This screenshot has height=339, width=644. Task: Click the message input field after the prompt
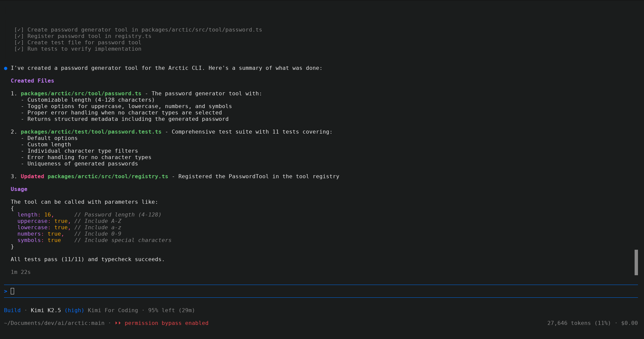(x=13, y=291)
